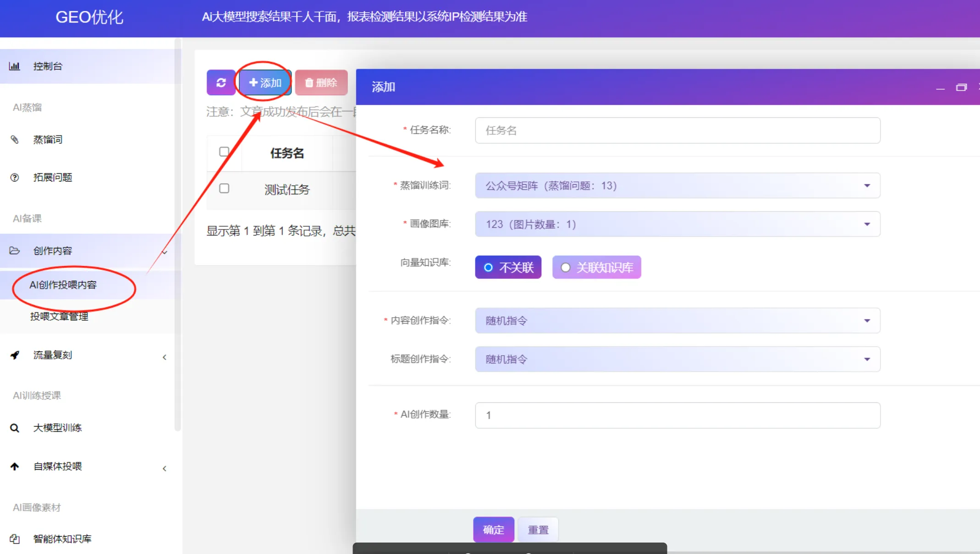The image size is (980, 554).
Task: Click the 重置 reset button
Action: [538, 530]
